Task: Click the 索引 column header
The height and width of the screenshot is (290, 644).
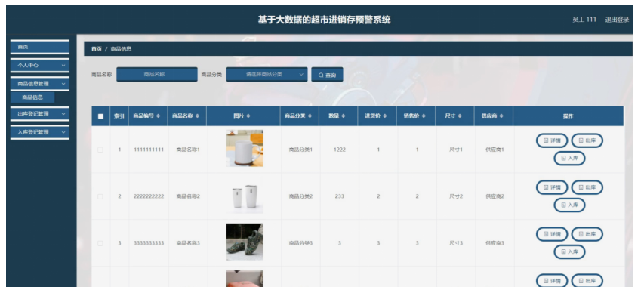Action: coord(119,116)
